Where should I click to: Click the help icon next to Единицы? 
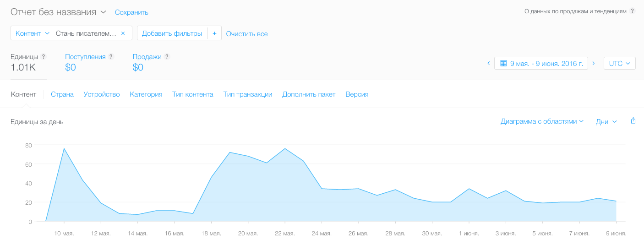click(44, 57)
